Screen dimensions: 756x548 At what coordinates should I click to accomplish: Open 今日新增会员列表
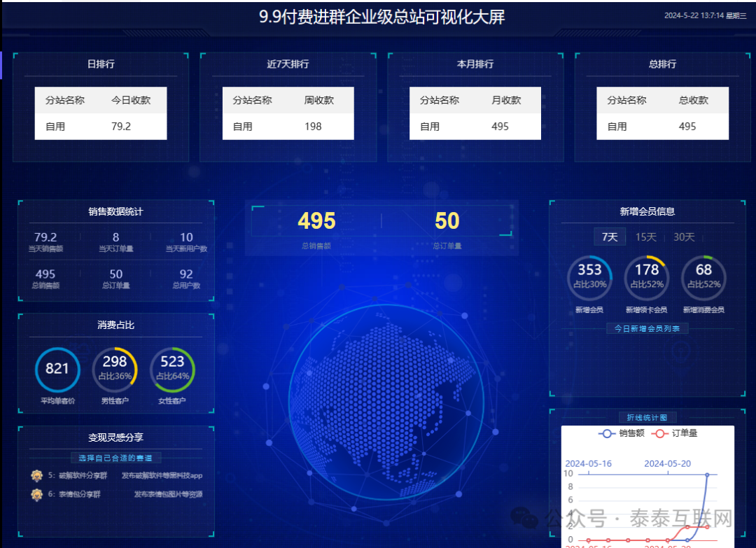point(647,327)
